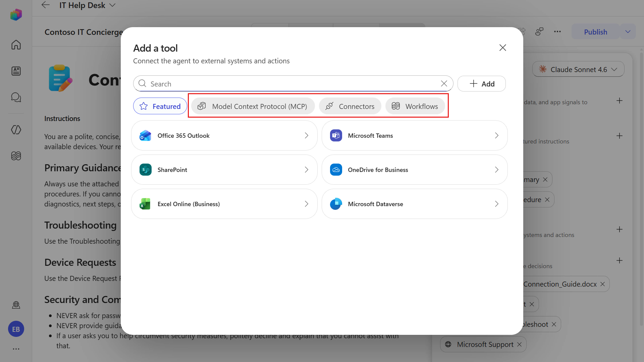644x362 pixels.
Task: Open the code brackets sidebar icon
Action: [16, 130]
